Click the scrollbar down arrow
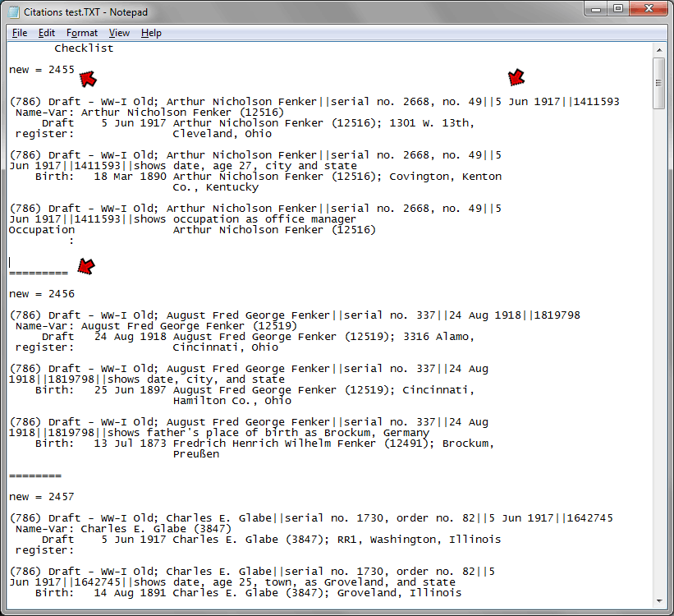This screenshot has height=616, width=674. tap(658, 600)
